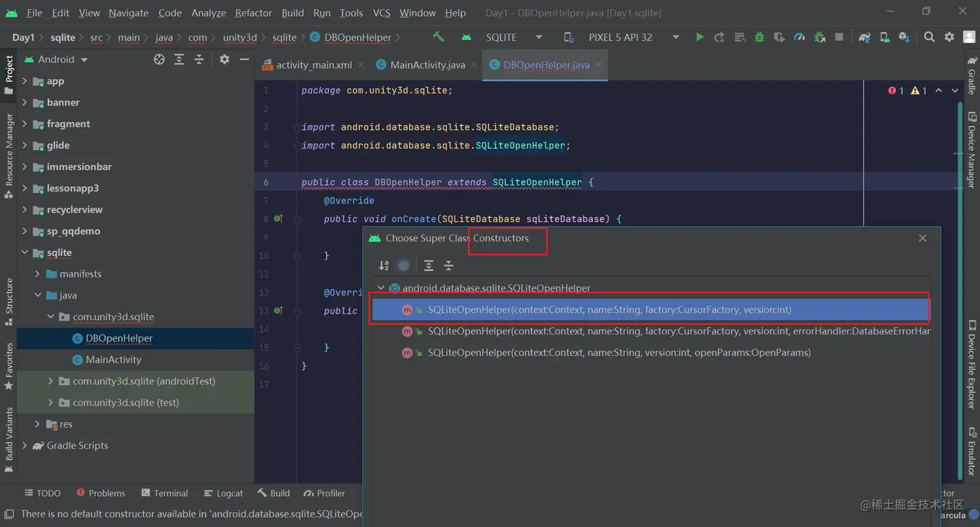
Task: Hide the Project panel with minus icon
Action: [x=244, y=59]
